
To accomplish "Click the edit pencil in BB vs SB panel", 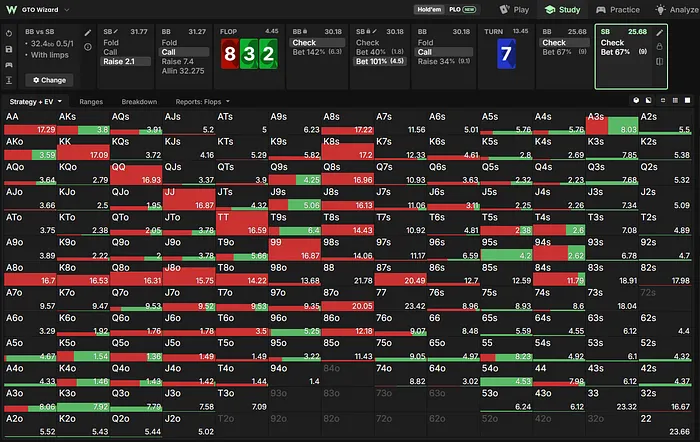I will [x=88, y=33].
